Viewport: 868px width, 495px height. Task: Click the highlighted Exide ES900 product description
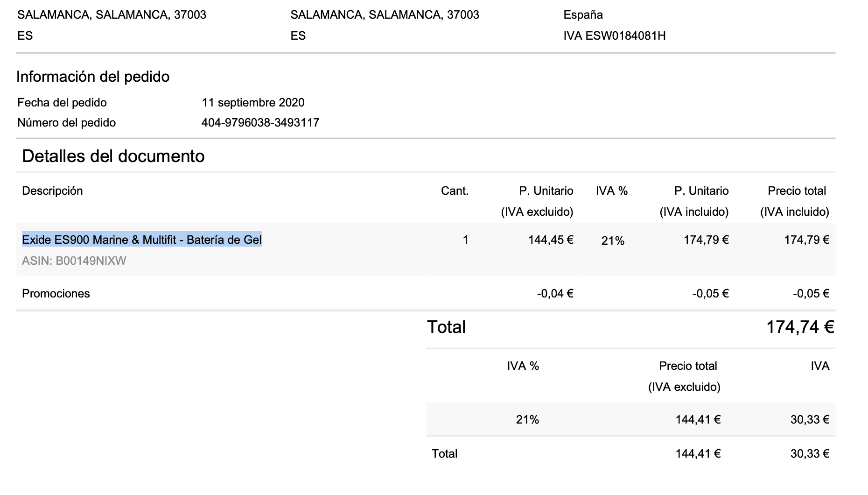(x=142, y=240)
